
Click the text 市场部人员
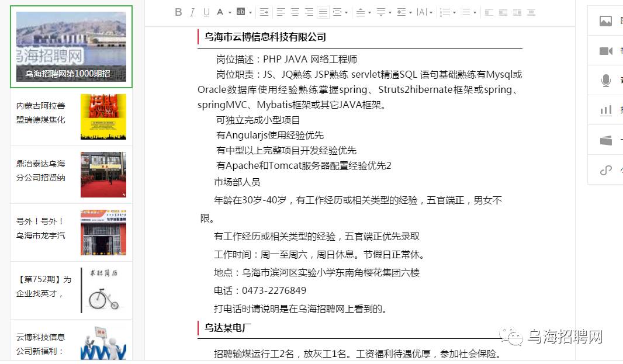[x=237, y=182]
